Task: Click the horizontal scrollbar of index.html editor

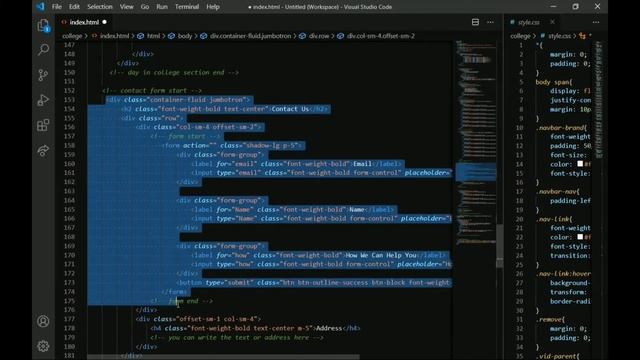Action: (x=223, y=357)
